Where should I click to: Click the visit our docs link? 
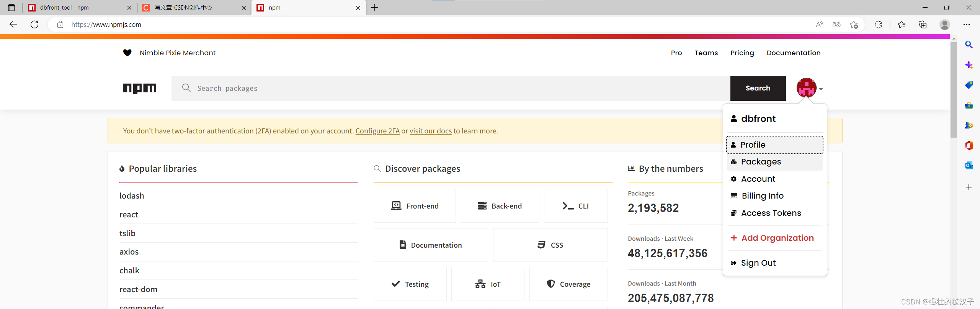(x=431, y=131)
